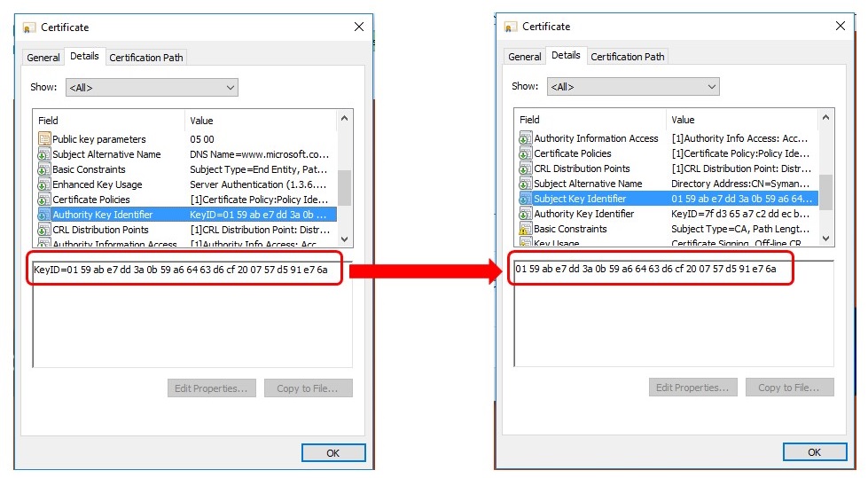Click Edit Properties in the left dialog
This screenshot has width=868, height=478.
pos(212,388)
